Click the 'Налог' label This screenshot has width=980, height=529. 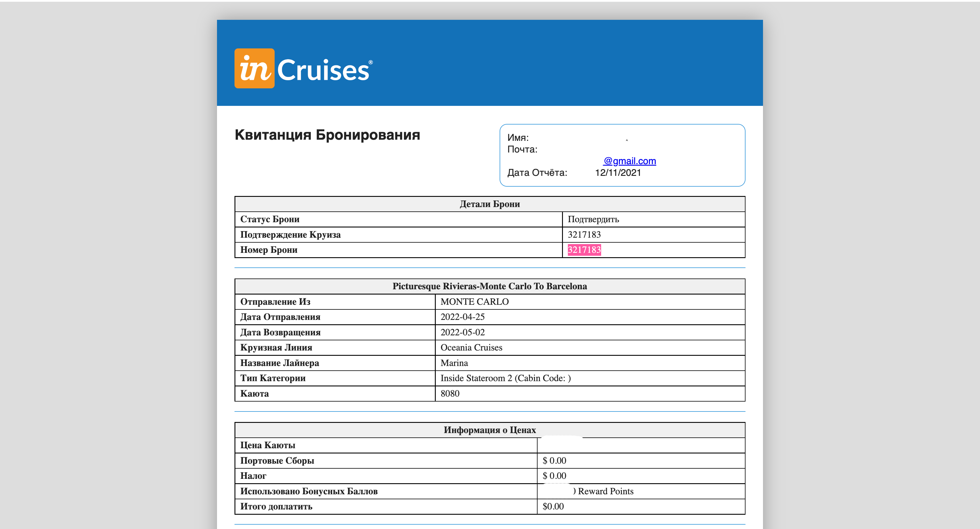click(253, 476)
